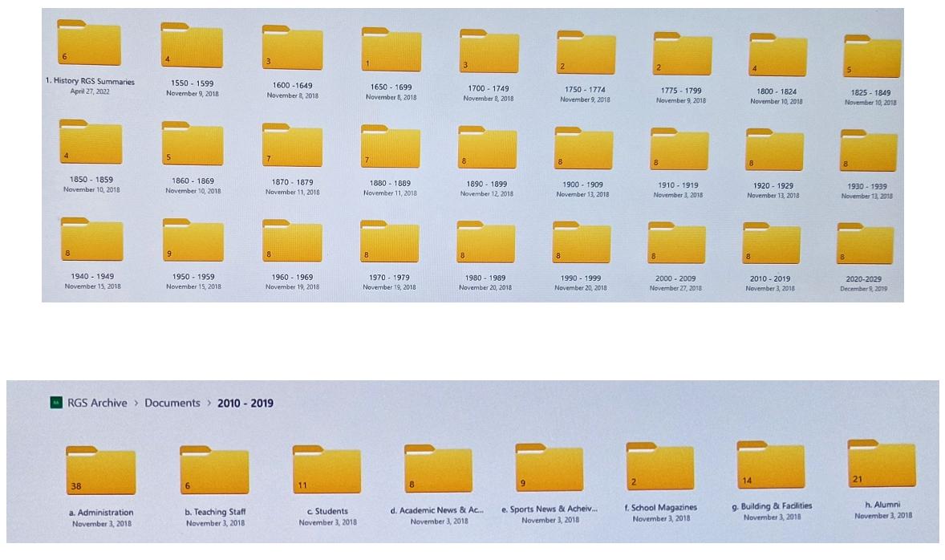Viewport: 945px width, 560px height.
Task: Open the 1850 - 1859 folder
Action: 91,142
